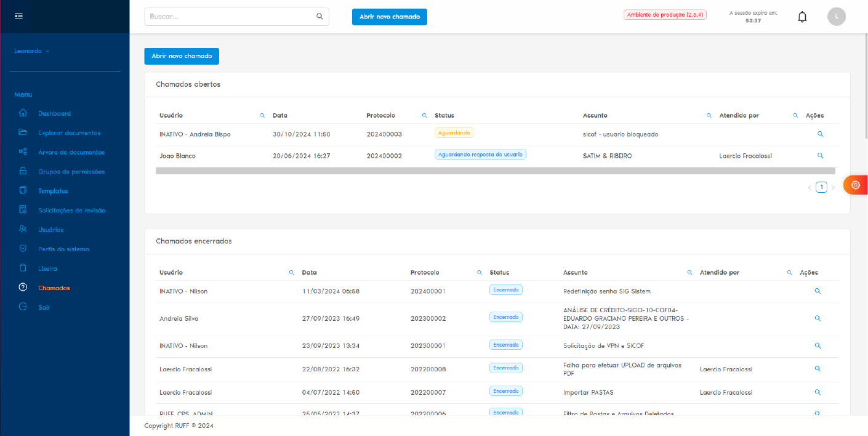Click "sicof - usuario bloqueado" subject cell
Screen dimensions: 868x436
coord(621,134)
